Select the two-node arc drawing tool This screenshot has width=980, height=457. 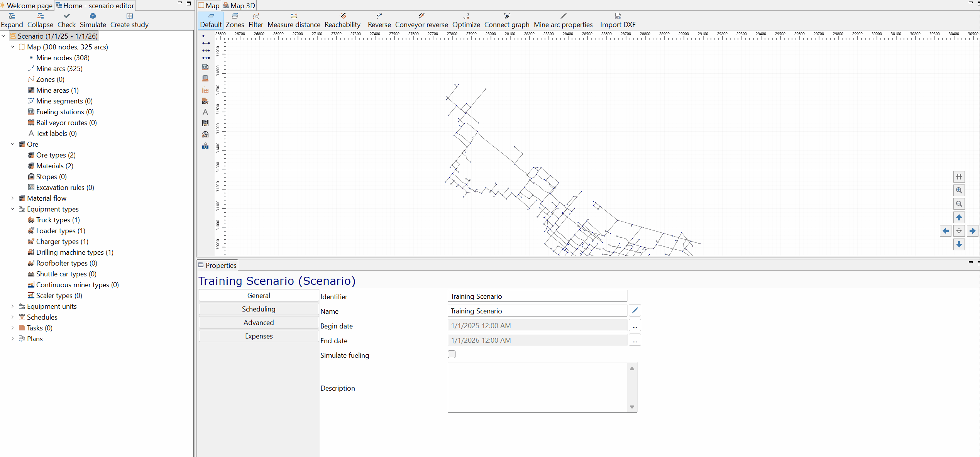[x=206, y=43]
